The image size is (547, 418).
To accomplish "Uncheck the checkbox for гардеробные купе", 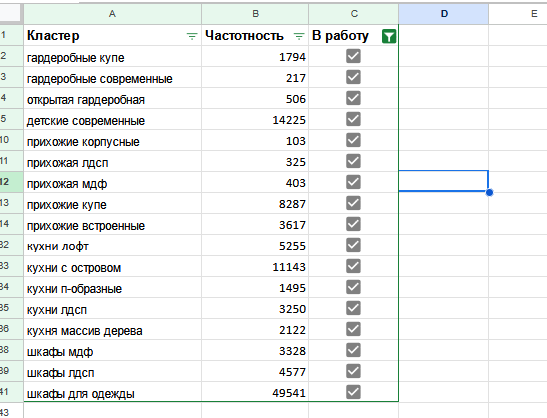I will tap(353, 56).
